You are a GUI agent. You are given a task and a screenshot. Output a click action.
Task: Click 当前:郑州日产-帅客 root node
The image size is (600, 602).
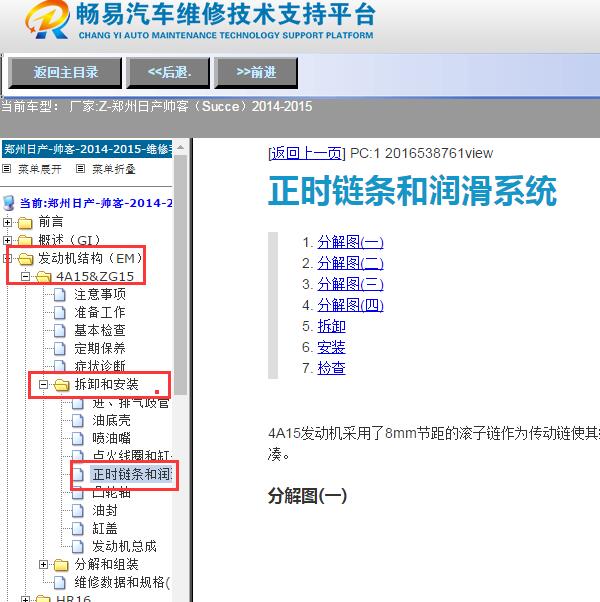click(96, 203)
